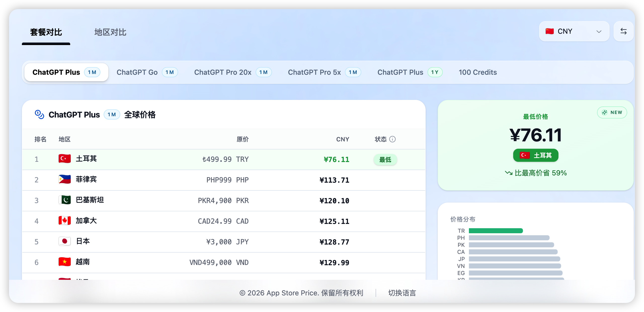The width and height of the screenshot is (644, 312).
Task: Switch to the 地区对比 tab
Action: pos(110,32)
